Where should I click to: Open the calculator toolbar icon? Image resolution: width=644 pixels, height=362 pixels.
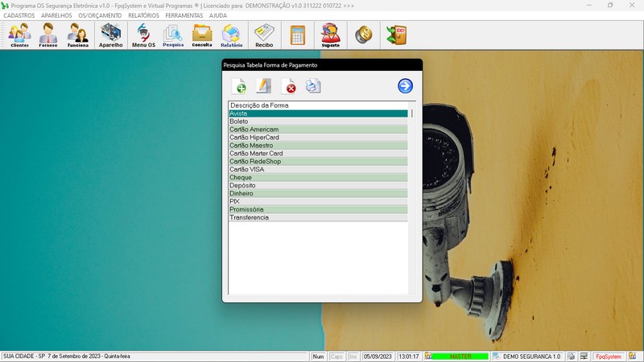(x=298, y=35)
